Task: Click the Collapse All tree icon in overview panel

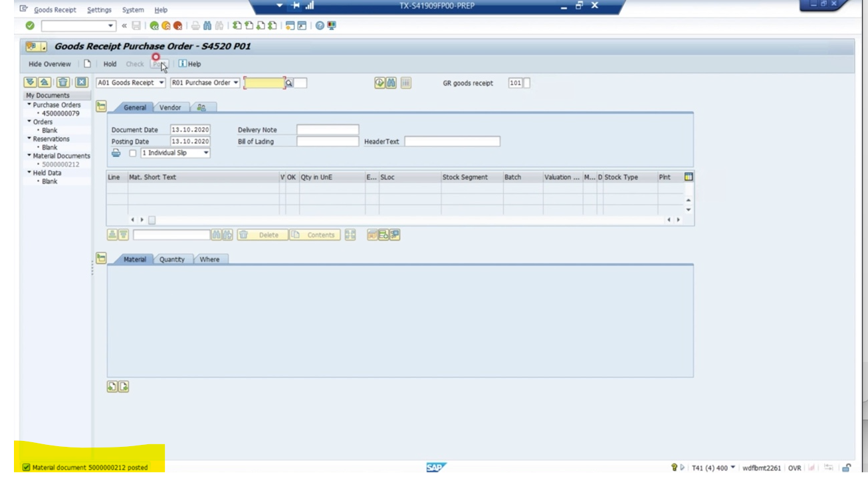Action: [x=44, y=82]
